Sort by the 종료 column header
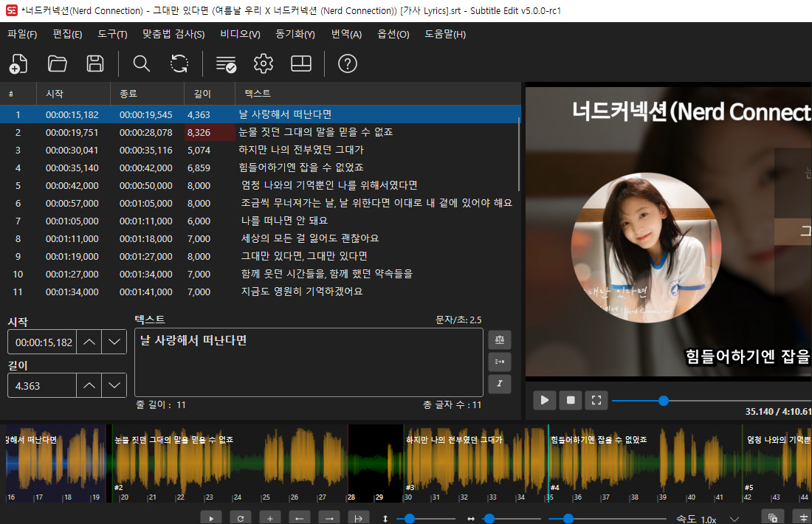Screen dimensions: 812x524 pyautogui.click(x=147, y=94)
